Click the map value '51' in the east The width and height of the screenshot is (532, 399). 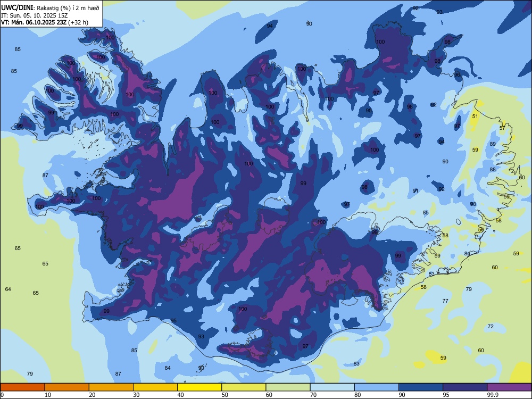pos(475,116)
